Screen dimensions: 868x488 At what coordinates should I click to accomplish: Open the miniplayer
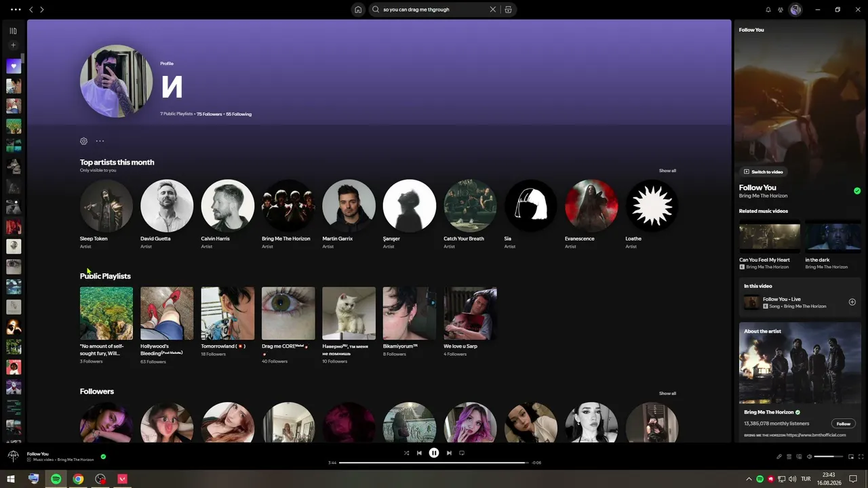851,457
